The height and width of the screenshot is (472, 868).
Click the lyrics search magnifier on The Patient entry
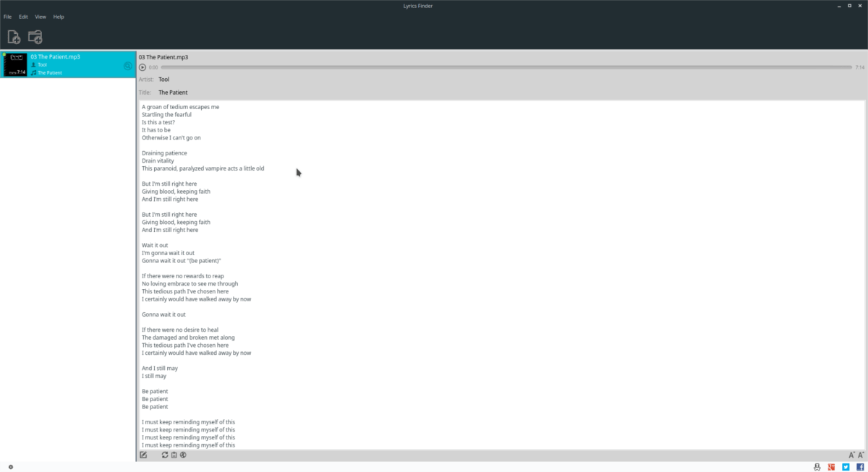[x=128, y=65]
